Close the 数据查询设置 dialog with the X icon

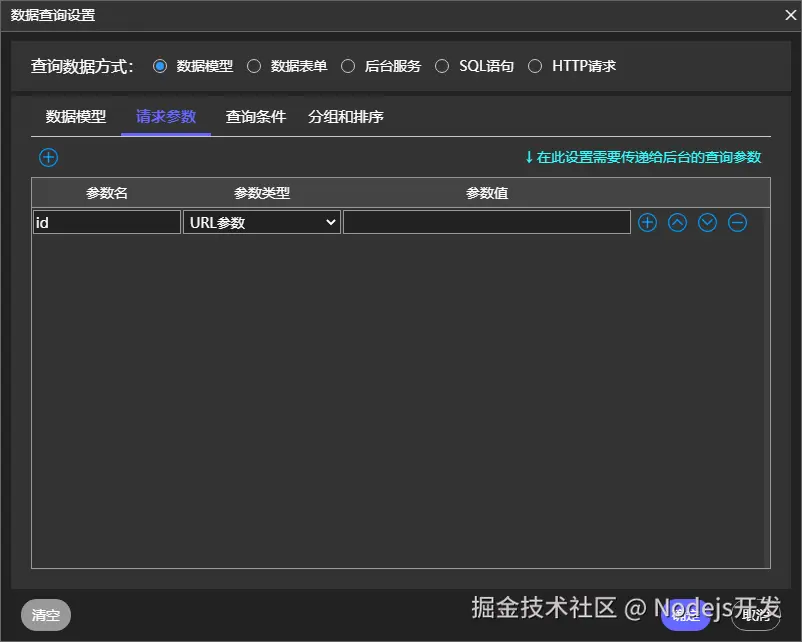[x=789, y=15]
